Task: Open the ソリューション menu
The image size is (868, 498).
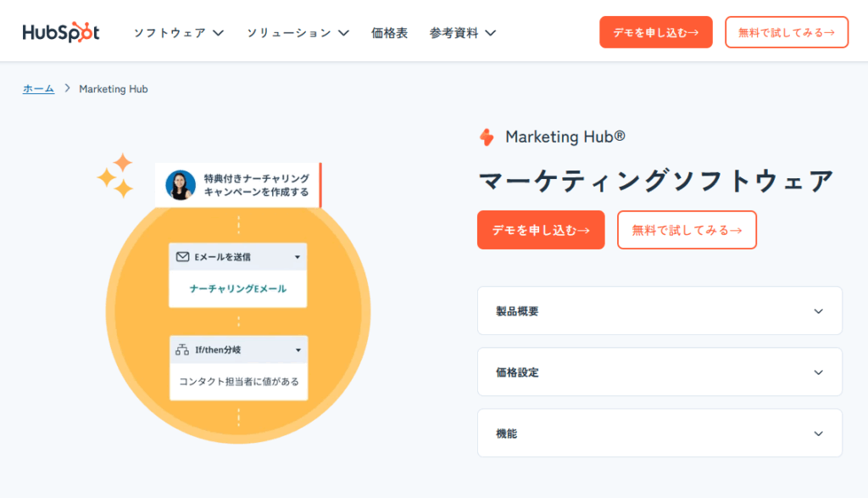Action: 298,33
